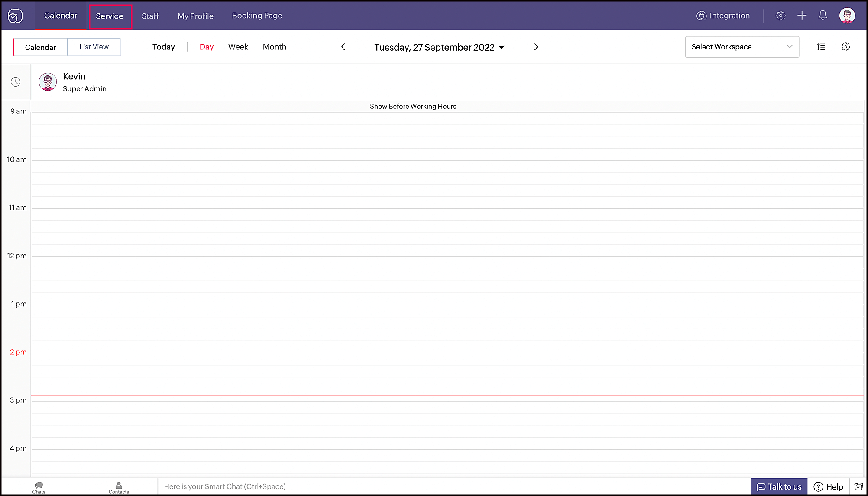The width and height of the screenshot is (868, 496).
Task: Go to next day arrow
Action: point(536,47)
